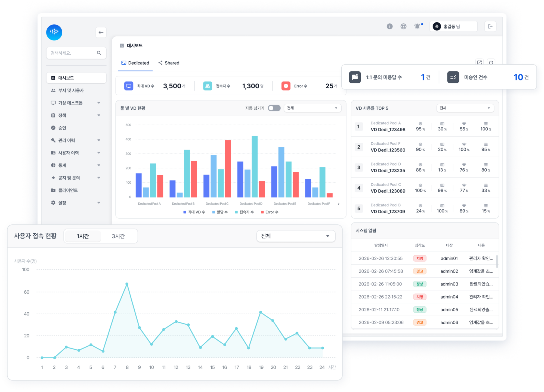The height and width of the screenshot is (392, 544).
Task: Go to next pools chart arrow
Action: tap(339, 204)
